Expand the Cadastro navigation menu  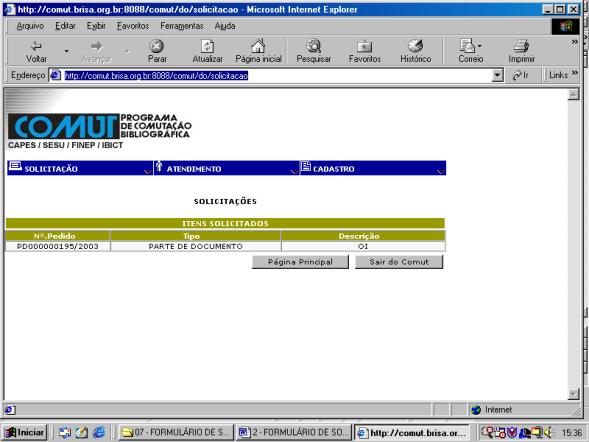point(373,168)
